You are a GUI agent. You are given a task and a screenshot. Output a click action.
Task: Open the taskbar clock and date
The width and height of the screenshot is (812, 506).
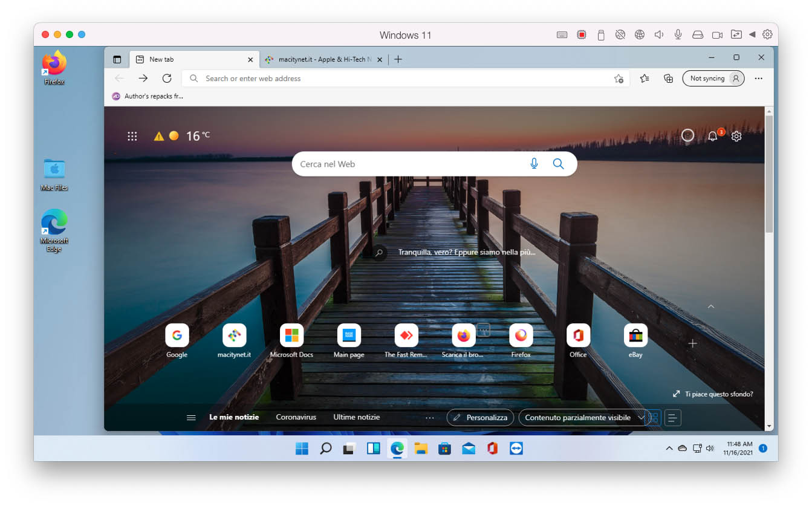(x=739, y=449)
